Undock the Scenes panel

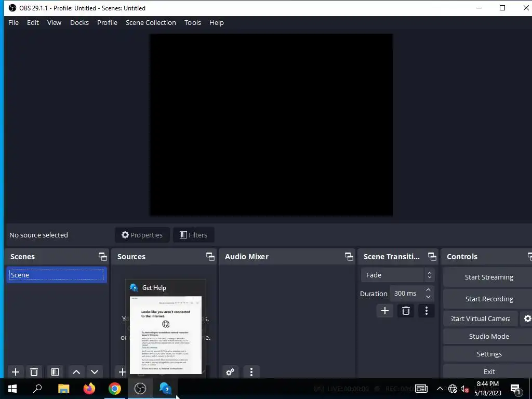tap(102, 257)
